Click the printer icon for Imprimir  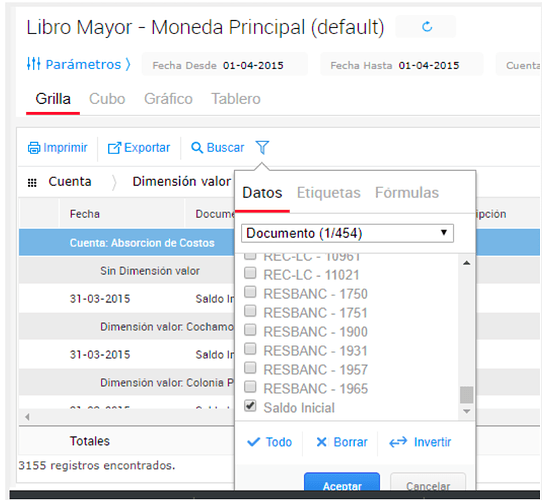[x=34, y=148]
